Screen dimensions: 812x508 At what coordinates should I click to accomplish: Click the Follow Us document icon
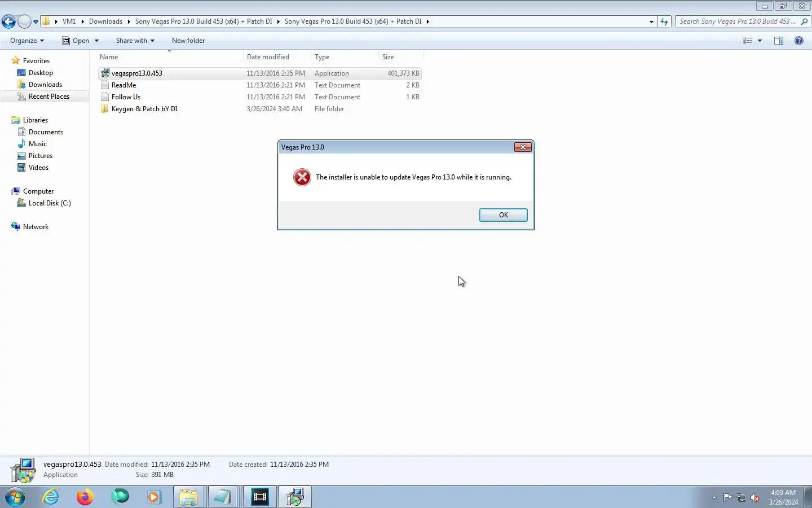(x=105, y=97)
